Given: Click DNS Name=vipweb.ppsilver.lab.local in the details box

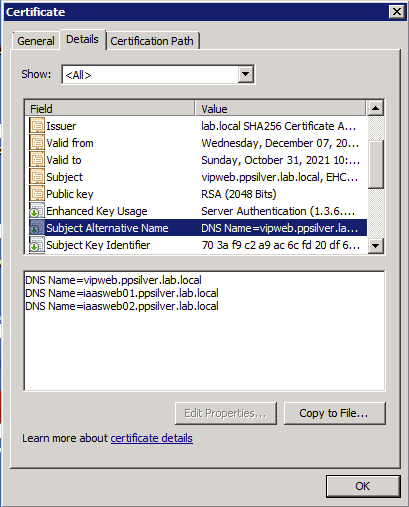Looking at the screenshot, I should pos(113,280).
